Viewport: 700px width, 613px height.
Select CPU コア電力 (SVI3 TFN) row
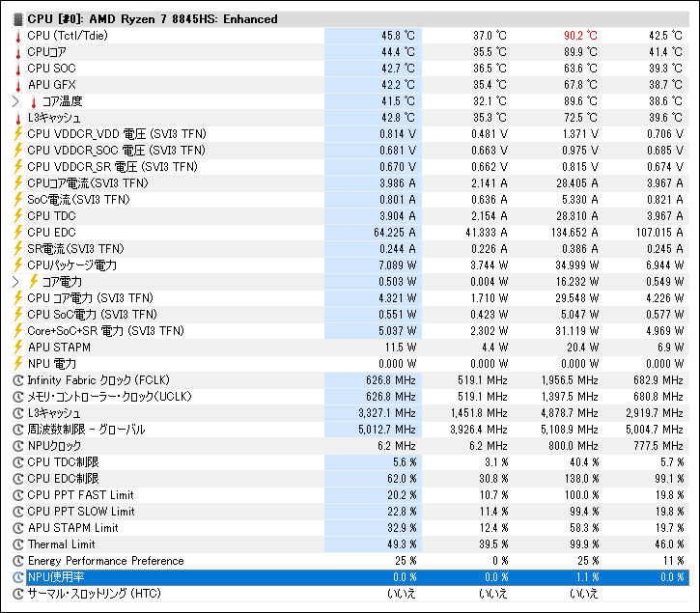(350, 298)
